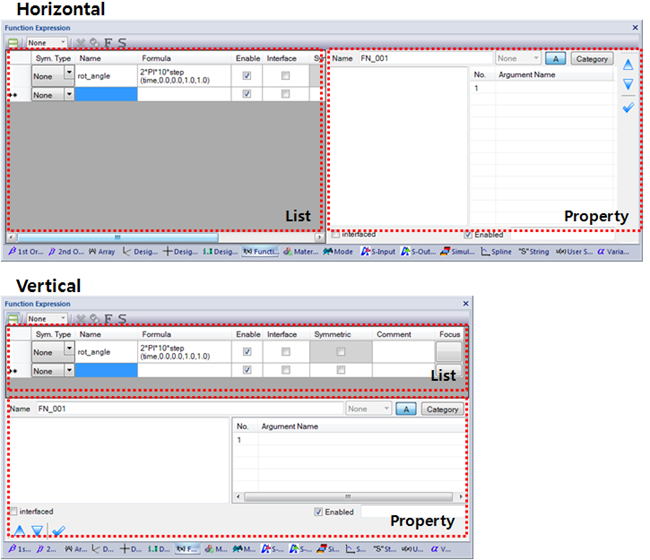Open Sym. Type dropdown in new row, Horizontal
Viewport: 650px width, 560px height.
pos(69,95)
